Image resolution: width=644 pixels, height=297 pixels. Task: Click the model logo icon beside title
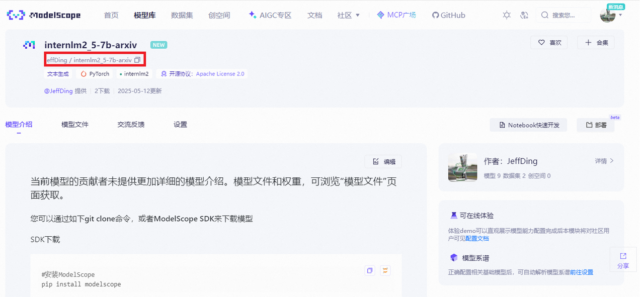[29, 45]
